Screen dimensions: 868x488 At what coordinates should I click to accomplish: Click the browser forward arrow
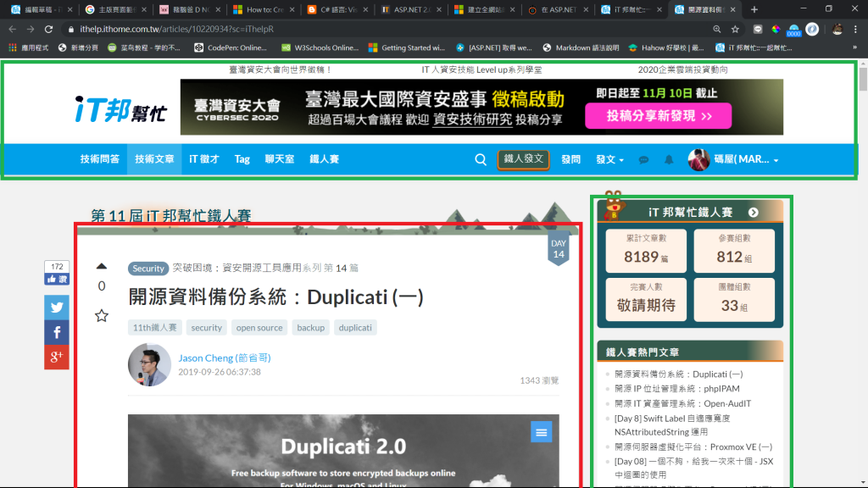pyautogui.click(x=31, y=30)
